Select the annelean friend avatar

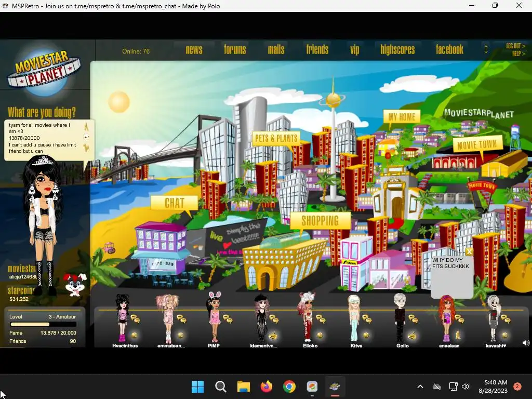click(446, 318)
